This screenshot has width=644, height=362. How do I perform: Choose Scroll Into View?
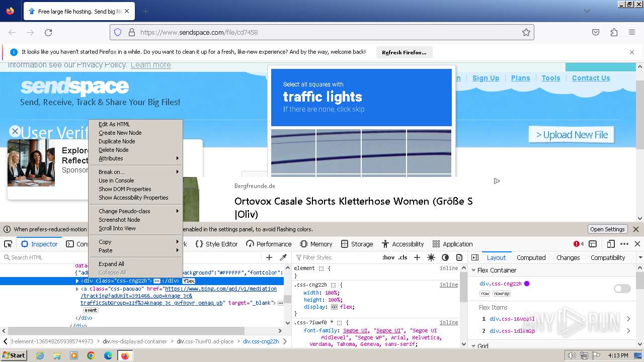pyautogui.click(x=117, y=228)
